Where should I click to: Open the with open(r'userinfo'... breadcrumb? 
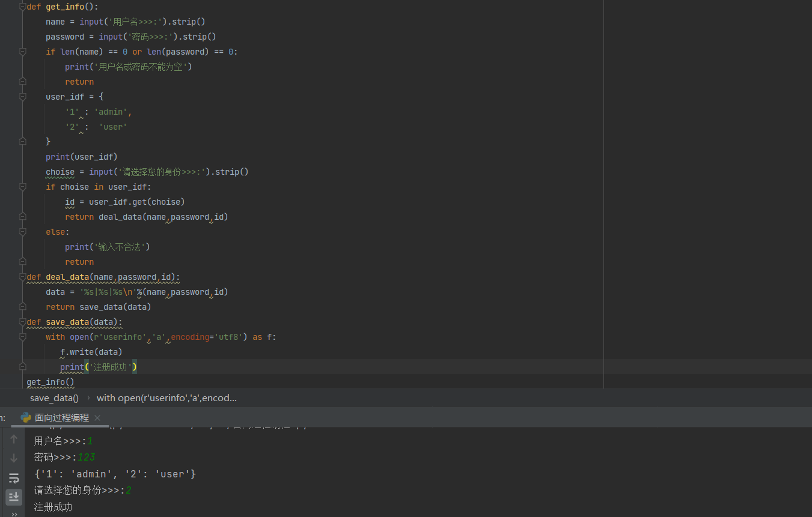pos(166,398)
